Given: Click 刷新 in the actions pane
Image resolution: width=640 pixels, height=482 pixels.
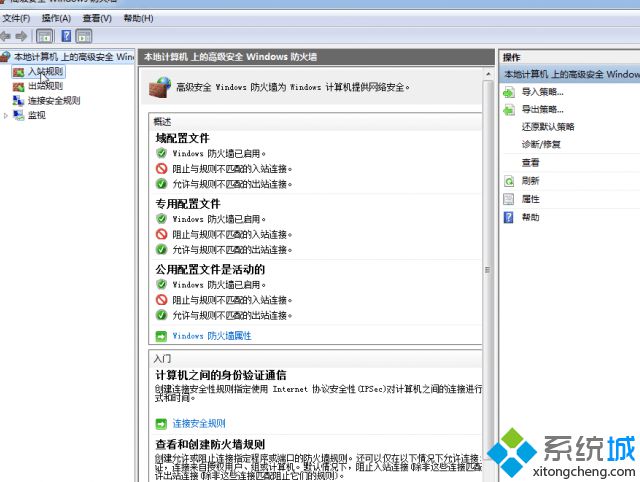Looking at the screenshot, I should 530,181.
